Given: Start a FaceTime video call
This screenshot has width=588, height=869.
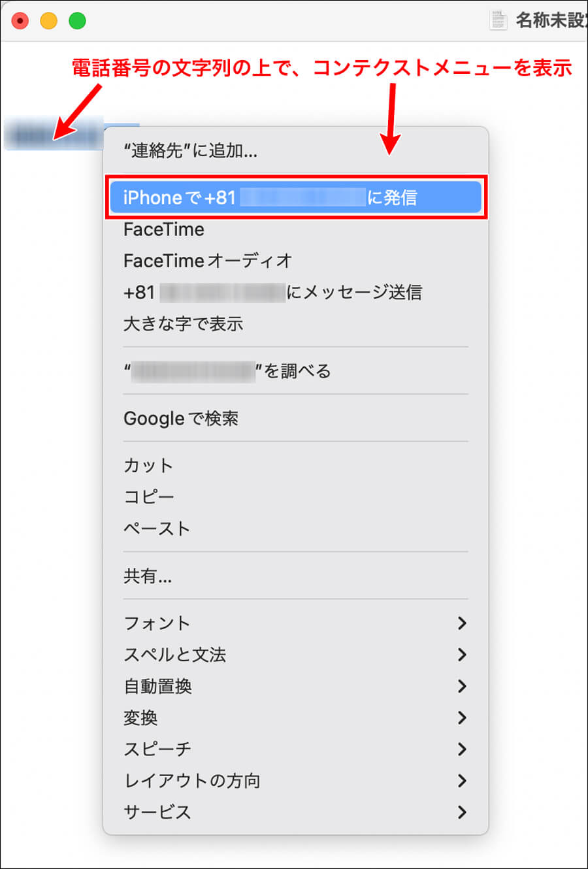Looking at the screenshot, I should click(164, 229).
